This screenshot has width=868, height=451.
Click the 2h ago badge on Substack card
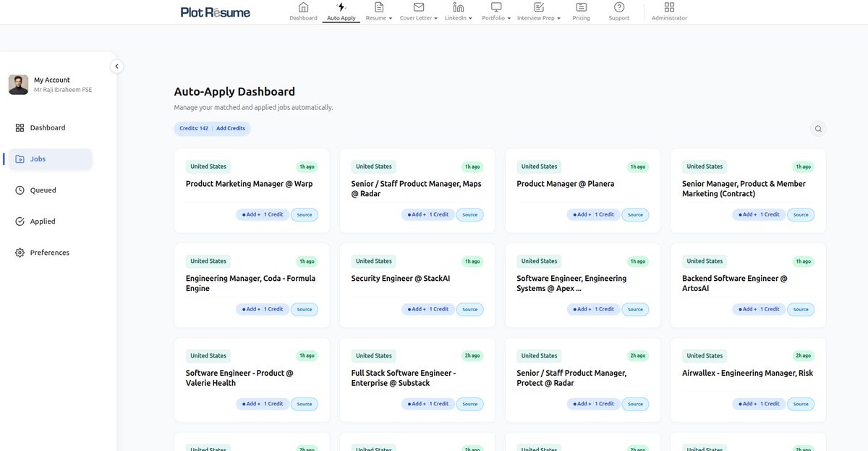click(x=473, y=356)
